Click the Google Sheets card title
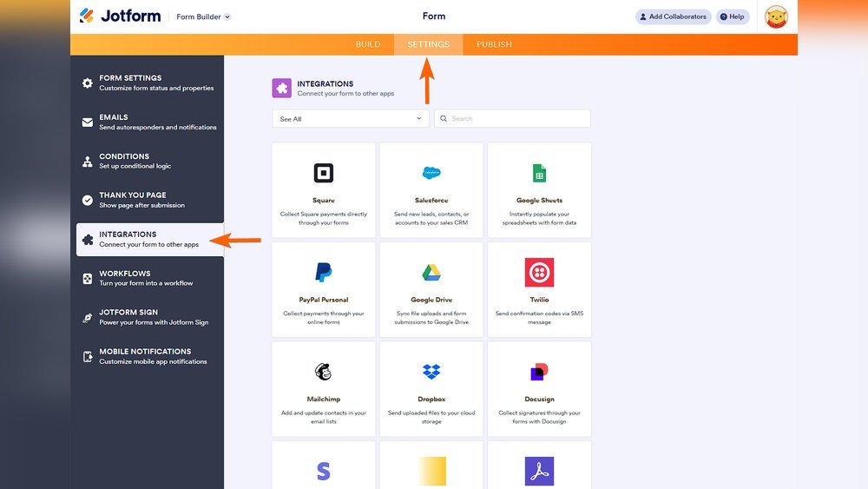 point(539,201)
